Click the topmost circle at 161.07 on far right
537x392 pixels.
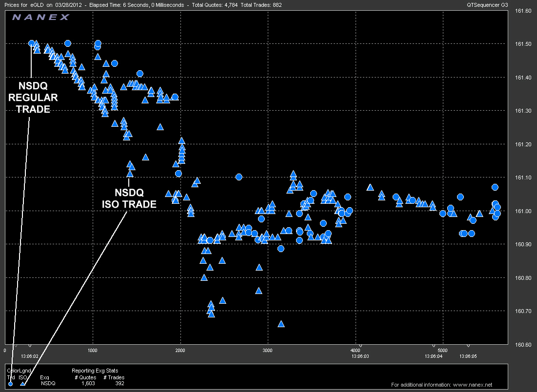495,187
